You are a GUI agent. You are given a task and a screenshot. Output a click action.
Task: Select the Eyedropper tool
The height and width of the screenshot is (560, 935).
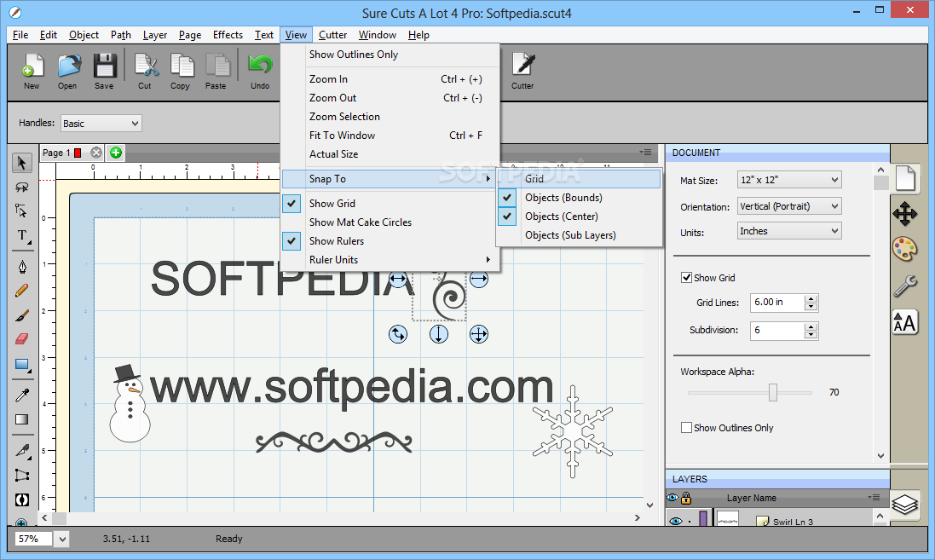coord(21,395)
